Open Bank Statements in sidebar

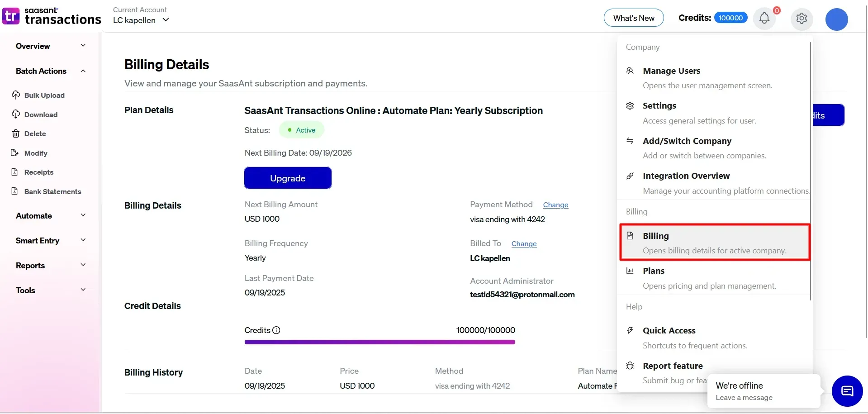click(52, 191)
